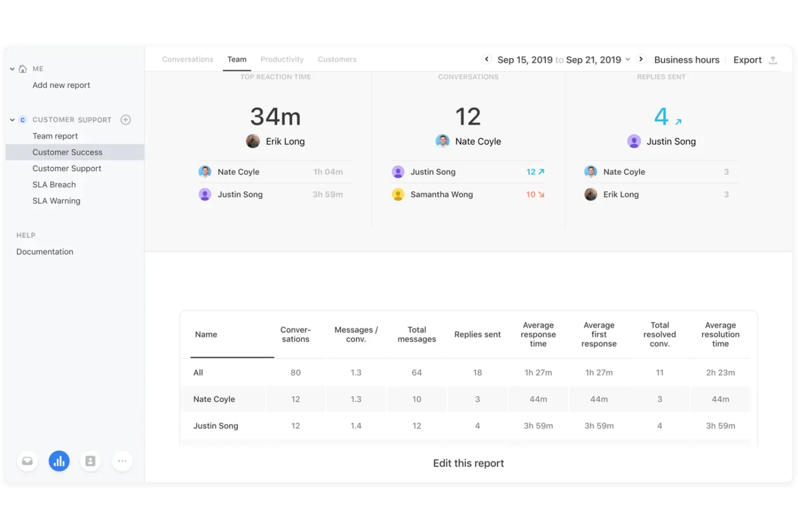Switch to the Productivity tab
The image size is (798, 532).
tap(282, 59)
